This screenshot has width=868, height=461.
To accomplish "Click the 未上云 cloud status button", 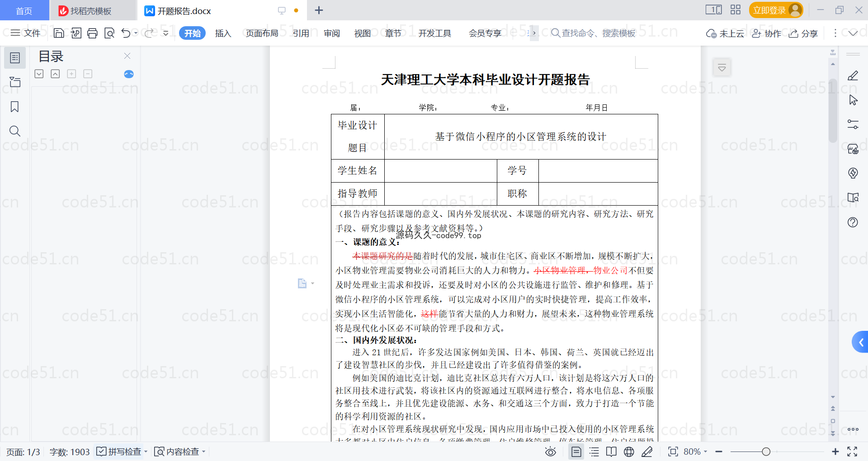I will tap(725, 33).
